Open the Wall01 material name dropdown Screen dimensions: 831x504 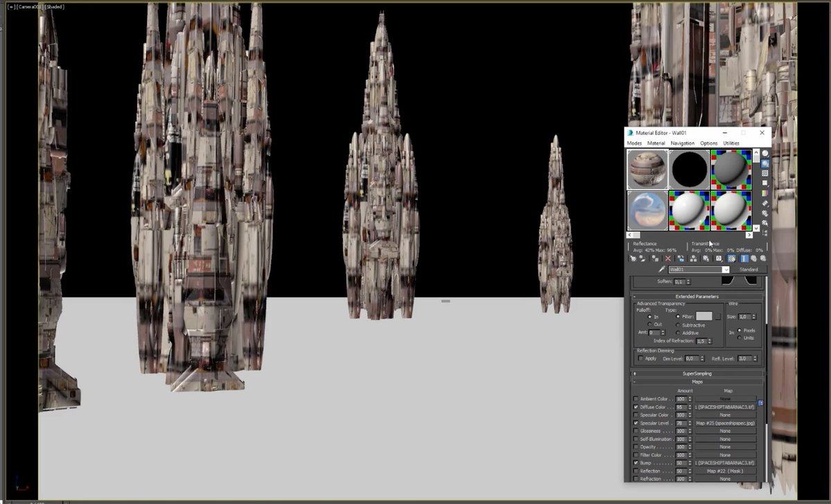click(725, 269)
